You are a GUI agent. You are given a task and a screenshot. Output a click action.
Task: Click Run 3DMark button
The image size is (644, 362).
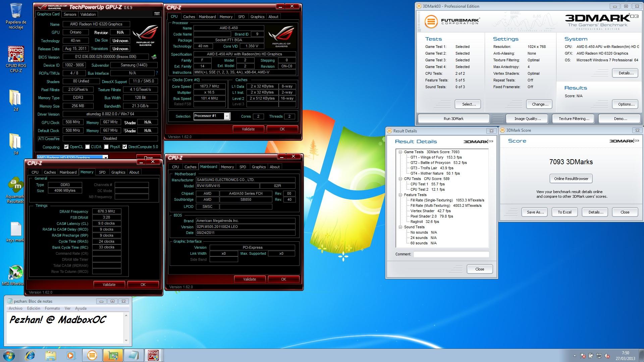coord(453,119)
